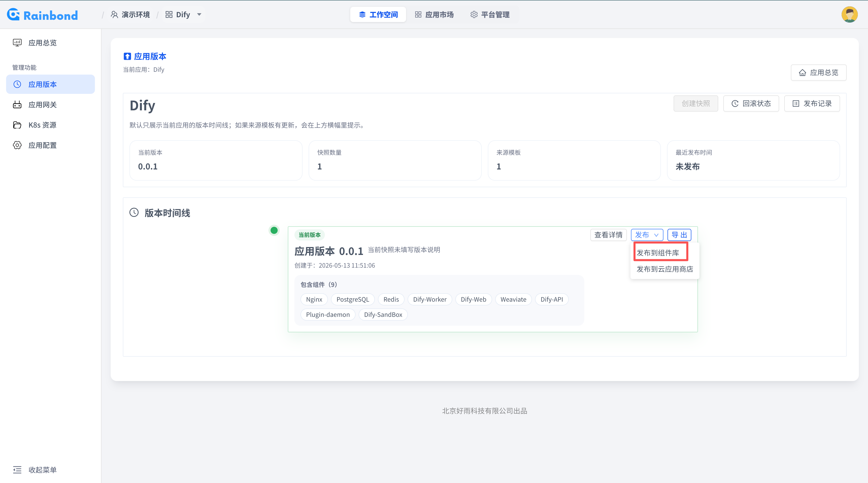Image resolution: width=868 pixels, height=483 pixels.
Task: Click the home icon on 应用总览 button
Action: pyautogui.click(x=803, y=72)
